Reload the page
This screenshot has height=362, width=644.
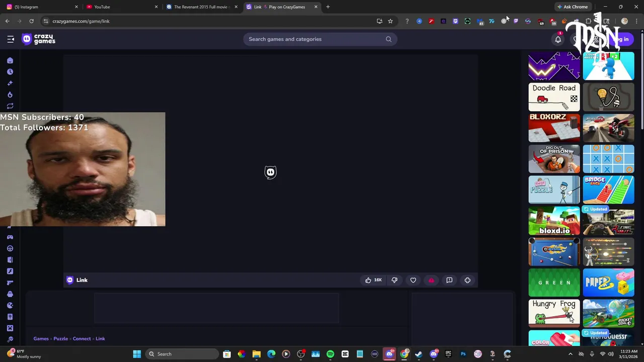click(x=31, y=21)
